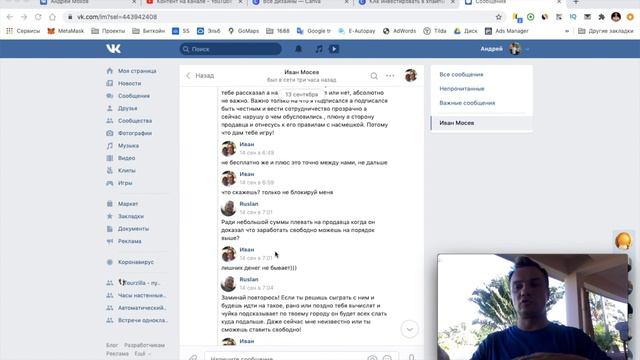This screenshot has height=360, width=640.
Task: Click the star icon beside Закладки
Action: (x=109, y=216)
